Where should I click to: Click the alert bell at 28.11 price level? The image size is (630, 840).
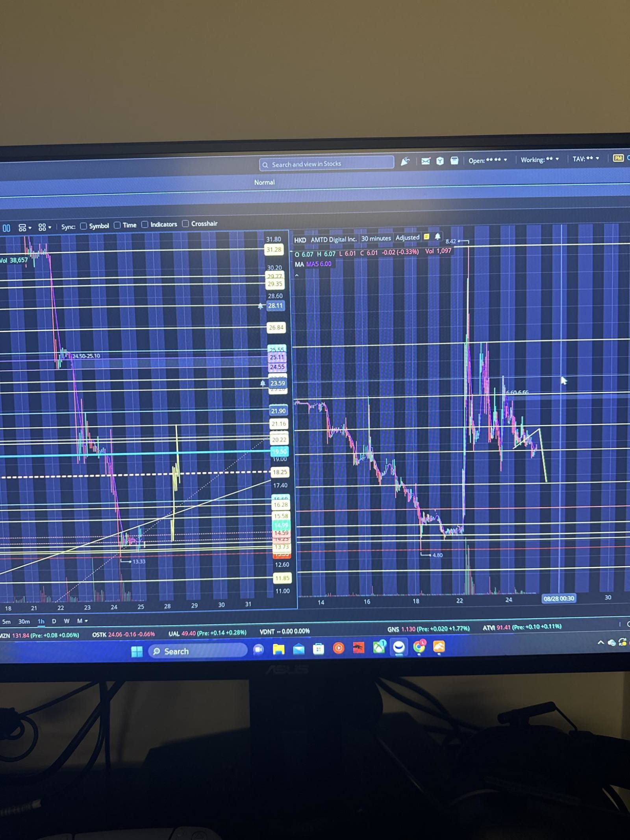coord(260,306)
